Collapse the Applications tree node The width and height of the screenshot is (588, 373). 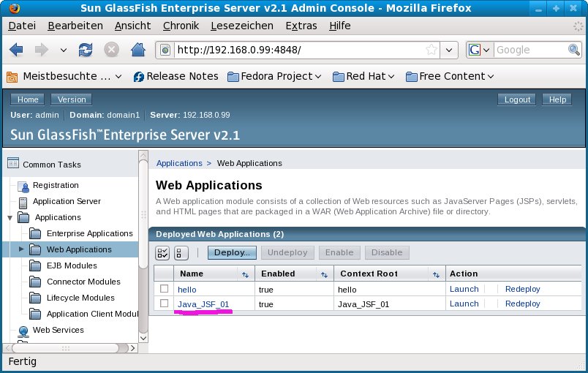pos(10,218)
